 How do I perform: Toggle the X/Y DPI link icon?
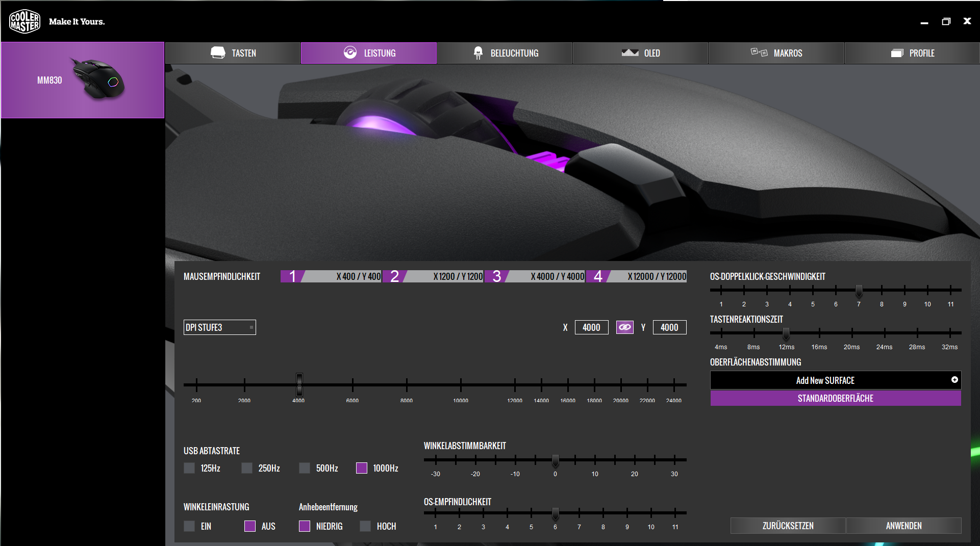(x=625, y=327)
